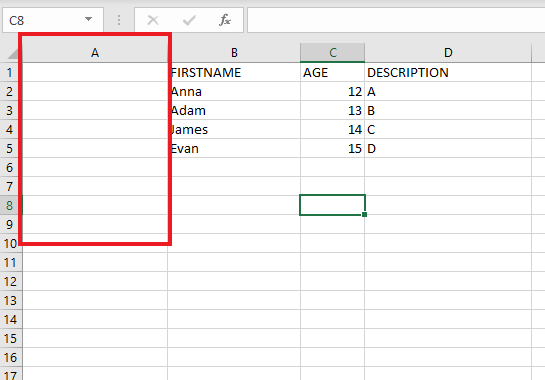Select row 3 header

point(10,111)
